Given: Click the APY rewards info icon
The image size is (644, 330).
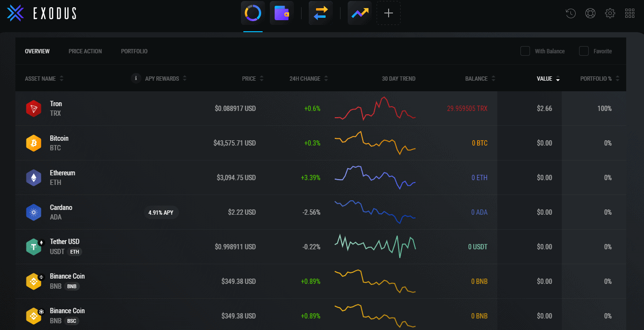Looking at the screenshot, I should [136, 78].
